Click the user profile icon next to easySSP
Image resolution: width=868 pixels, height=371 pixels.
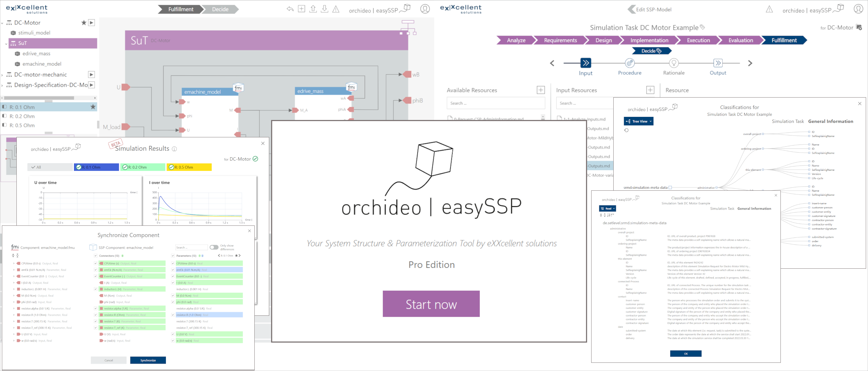pos(425,9)
